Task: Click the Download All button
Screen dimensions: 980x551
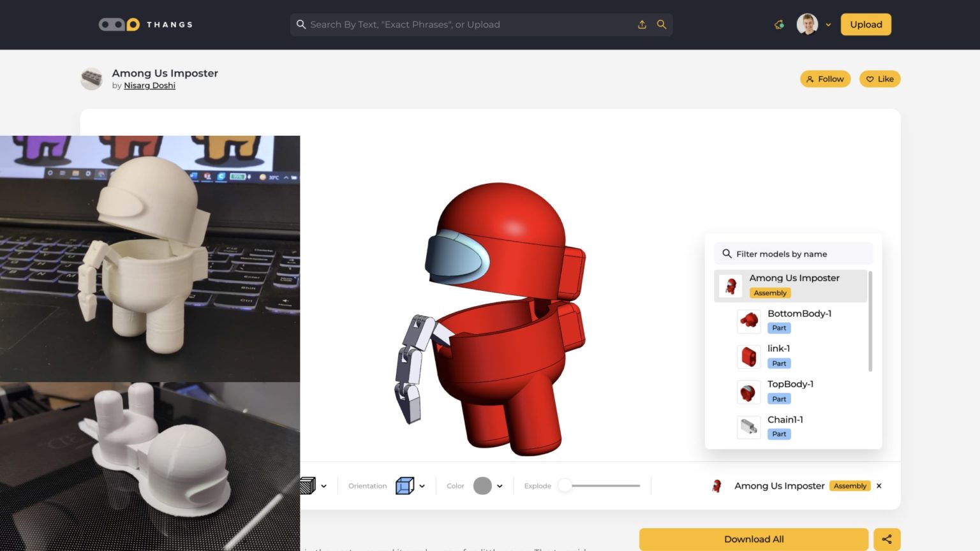Action: (754, 539)
